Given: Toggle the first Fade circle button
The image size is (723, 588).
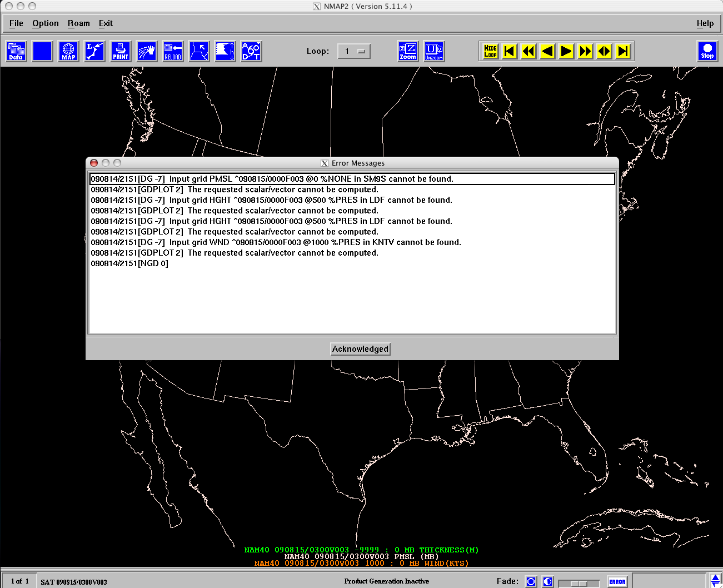Looking at the screenshot, I should pos(531,581).
